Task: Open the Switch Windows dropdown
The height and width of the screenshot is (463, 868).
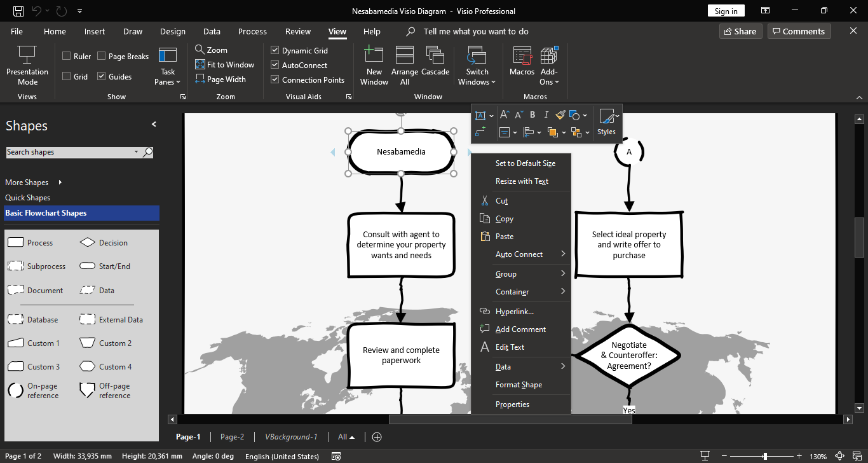Action: (x=477, y=76)
